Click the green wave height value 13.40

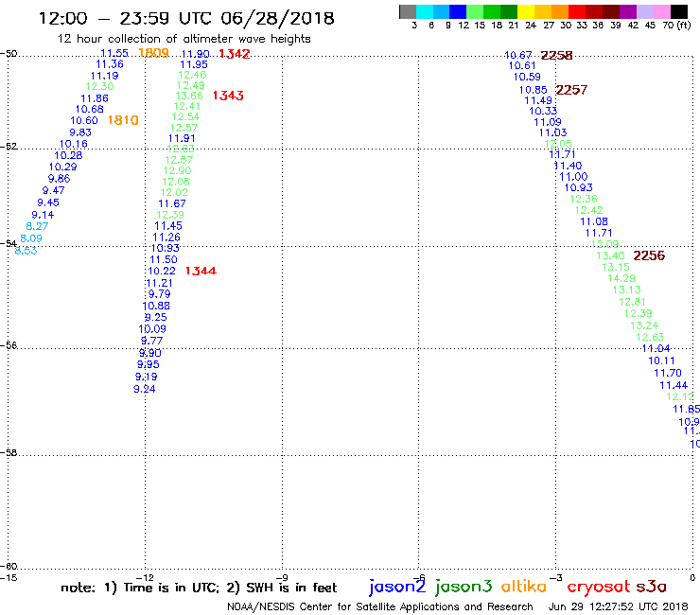coord(611,255)
